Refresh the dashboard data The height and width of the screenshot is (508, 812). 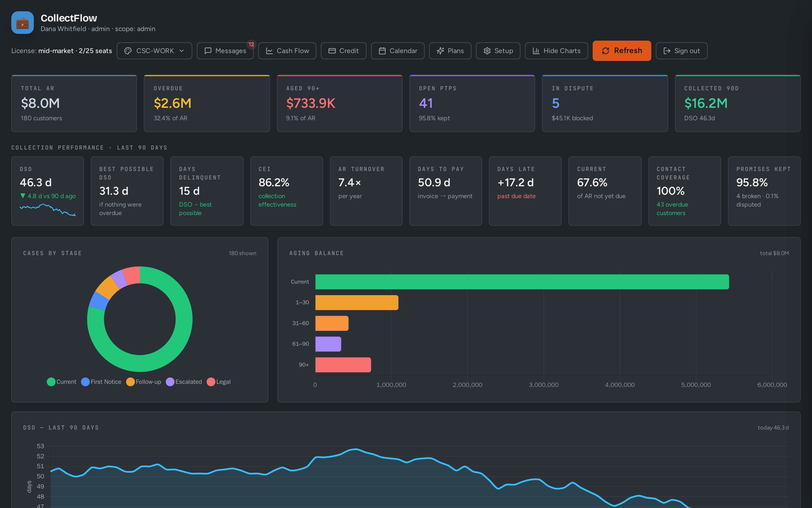622,51
